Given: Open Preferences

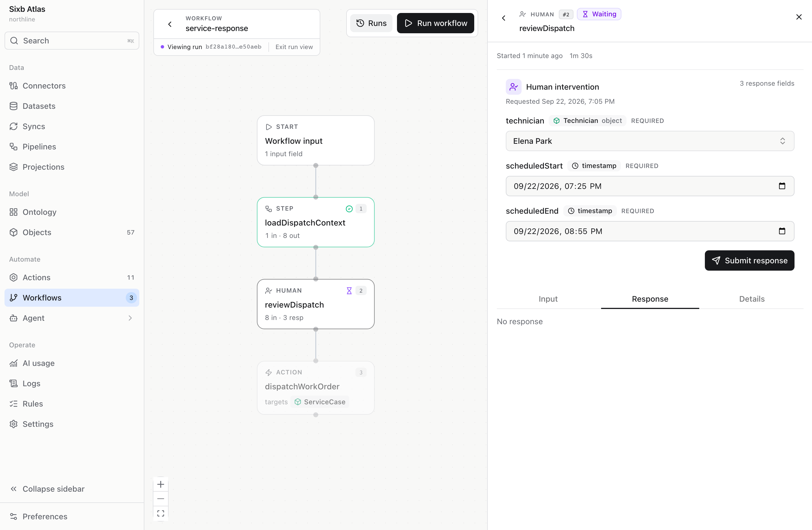Looking at the screenshot, I should 72,516.
